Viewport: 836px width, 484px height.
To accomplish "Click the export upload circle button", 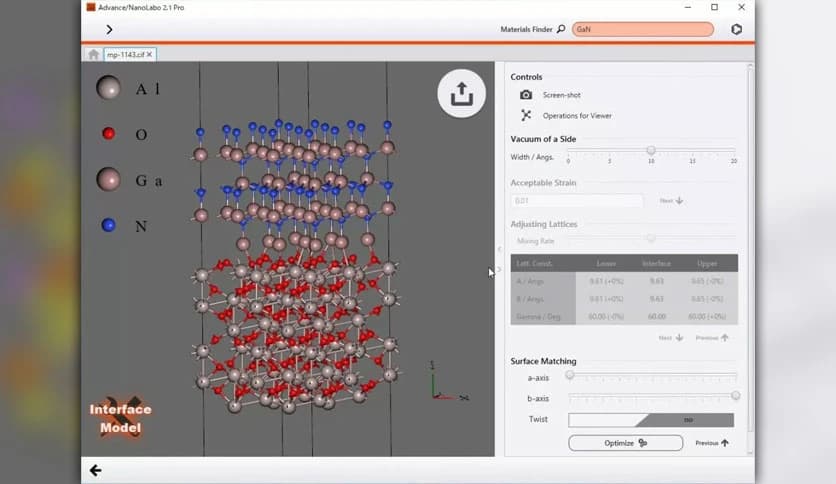I will [x=461, y=94].
